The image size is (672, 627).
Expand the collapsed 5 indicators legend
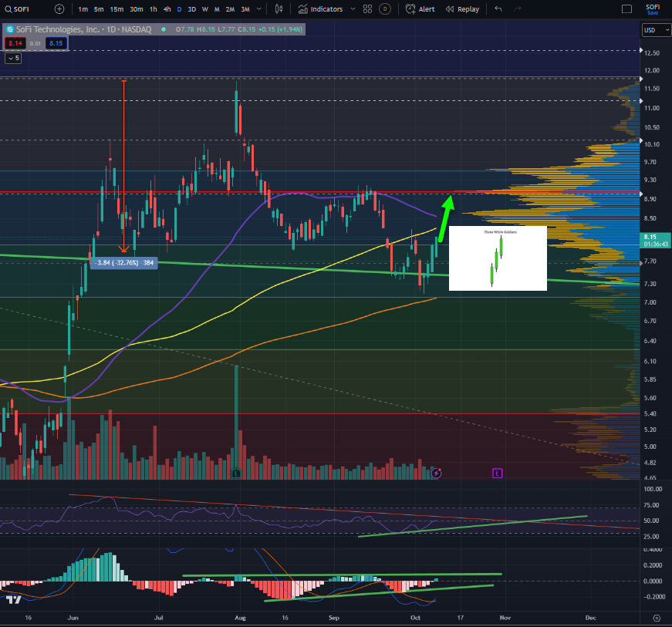click(13, 58)
